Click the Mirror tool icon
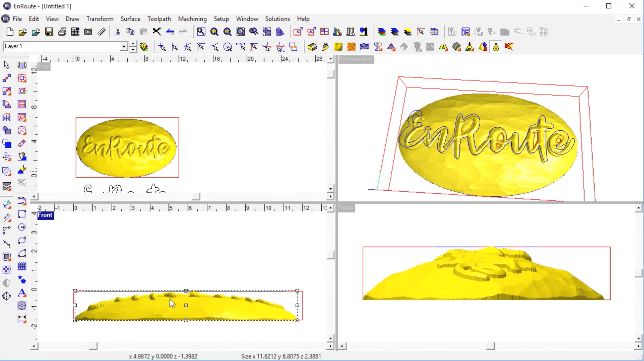 tap(6, 118)
